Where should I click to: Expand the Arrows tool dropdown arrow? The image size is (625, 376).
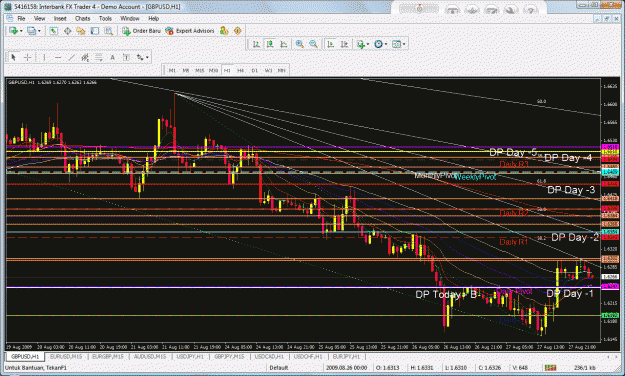(x=147, y=58)
